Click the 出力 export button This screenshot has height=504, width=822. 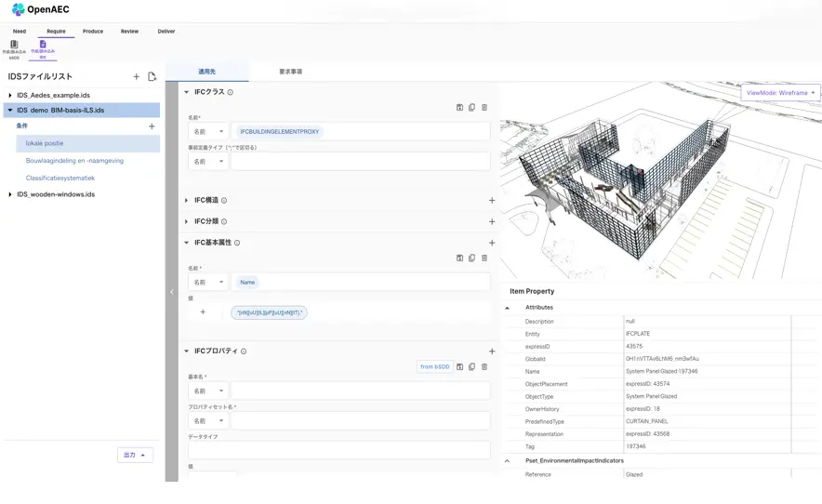coord(135,456)
